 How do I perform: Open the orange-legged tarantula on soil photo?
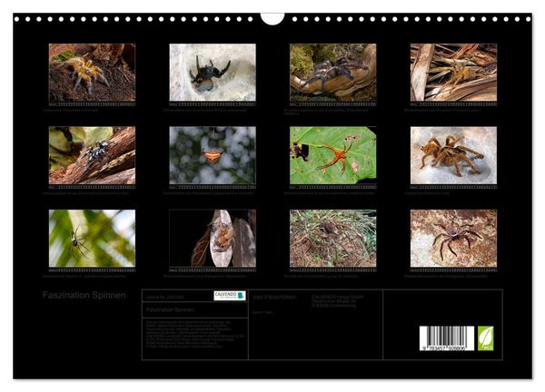[92, 73]
